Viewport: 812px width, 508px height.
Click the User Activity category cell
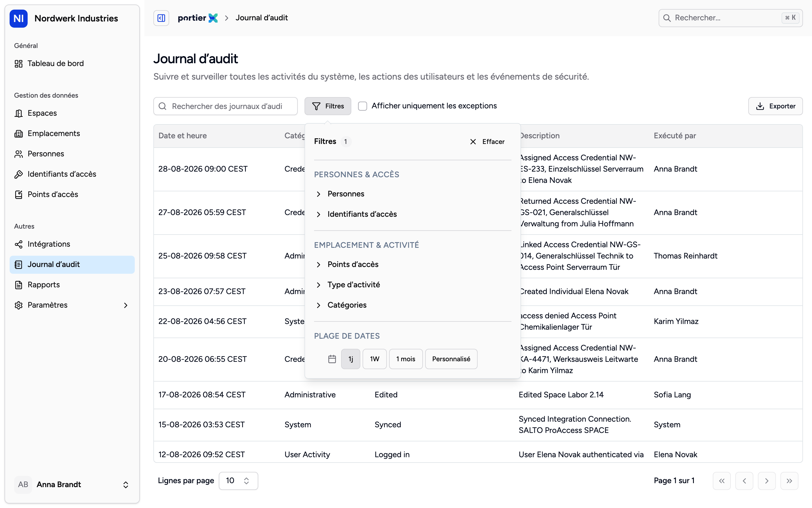tap(307, 455)
